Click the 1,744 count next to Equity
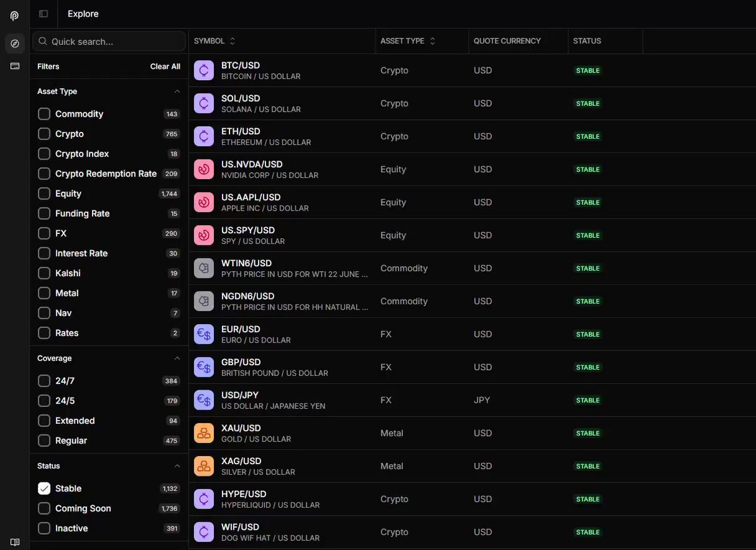 [x=169, y=194]
